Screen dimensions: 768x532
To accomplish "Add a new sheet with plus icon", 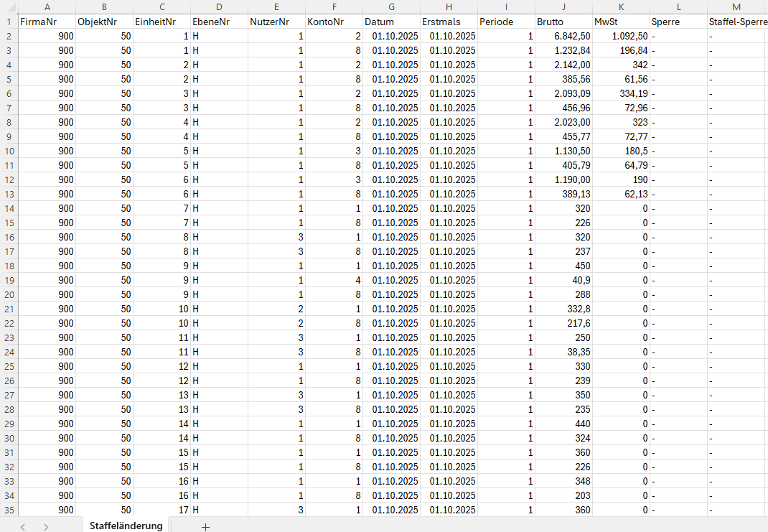I will [x=206, y=526].
